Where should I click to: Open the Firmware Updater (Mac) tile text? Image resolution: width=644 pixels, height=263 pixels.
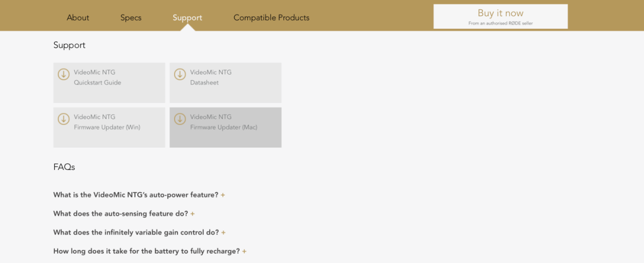click(x=224, y=122)
